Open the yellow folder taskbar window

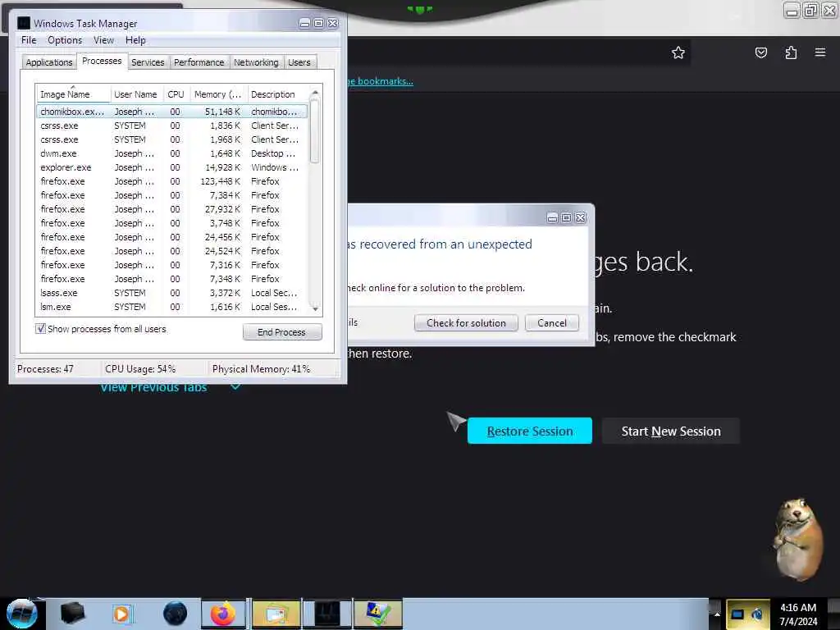click(x=276, y=614)
